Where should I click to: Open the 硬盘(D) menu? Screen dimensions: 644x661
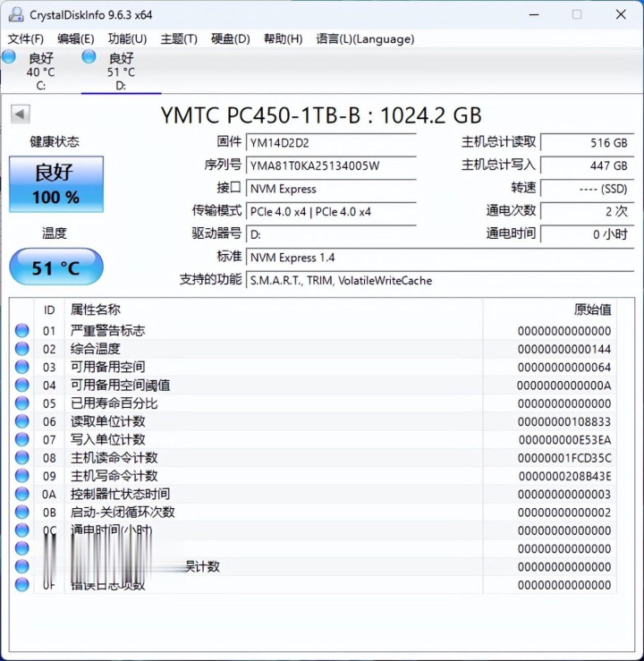230,38
